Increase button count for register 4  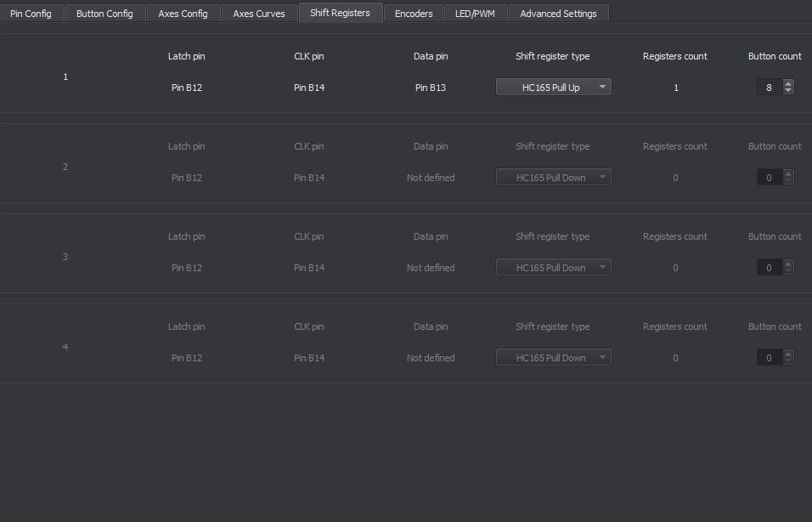788,354
